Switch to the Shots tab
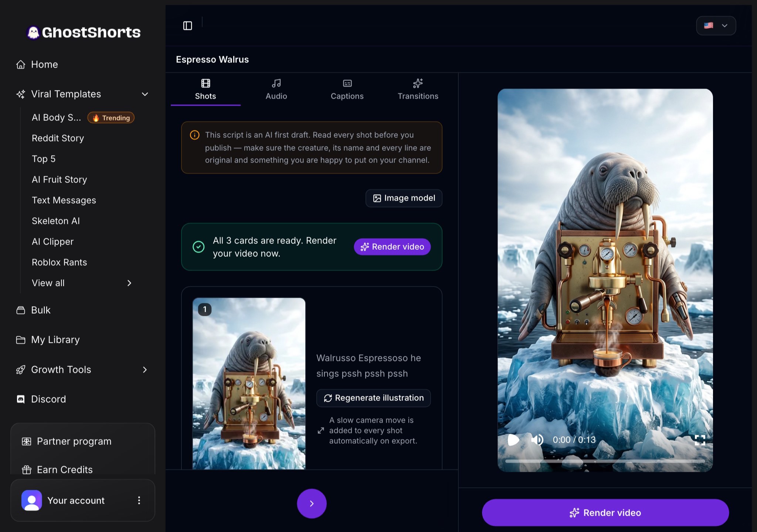Viewport: 757px width, 532px height. tap(206, 89)
